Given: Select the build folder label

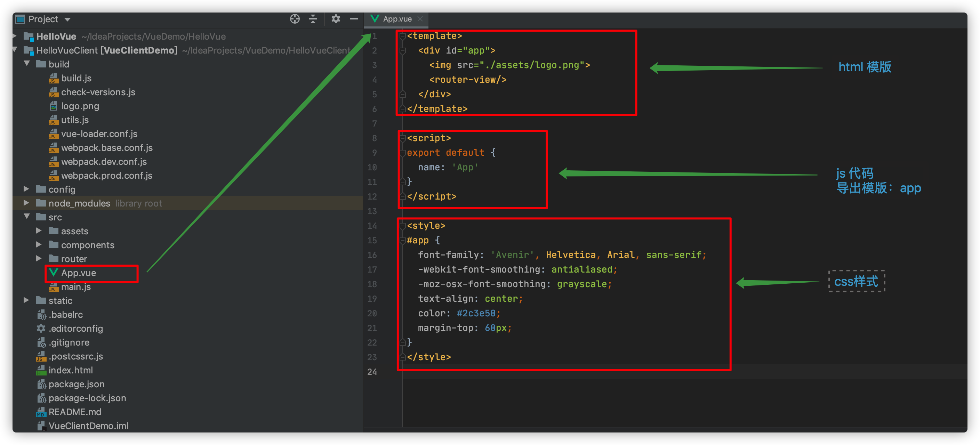Looking at the screenshot, I should click(x=59, y=64).
